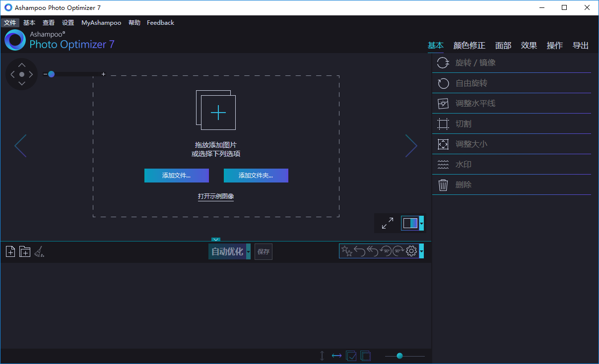599x364 pixels.
Task: Open the MyAshampoo menu
Action: pyautogui.click(x=101, y=23)
